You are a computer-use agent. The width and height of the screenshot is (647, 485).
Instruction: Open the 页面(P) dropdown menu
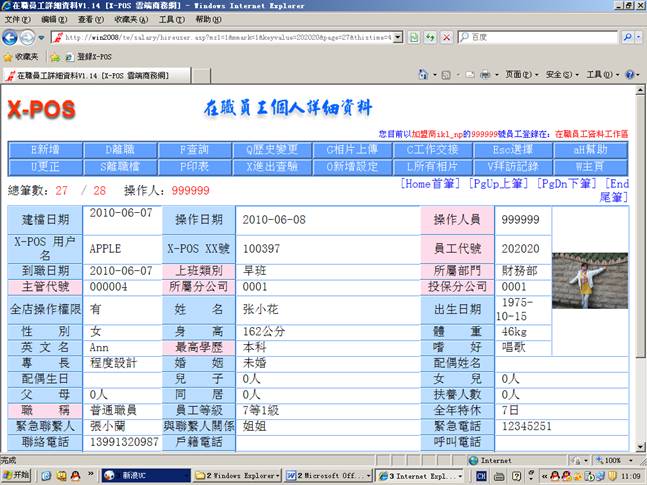[x=520, y=75]
